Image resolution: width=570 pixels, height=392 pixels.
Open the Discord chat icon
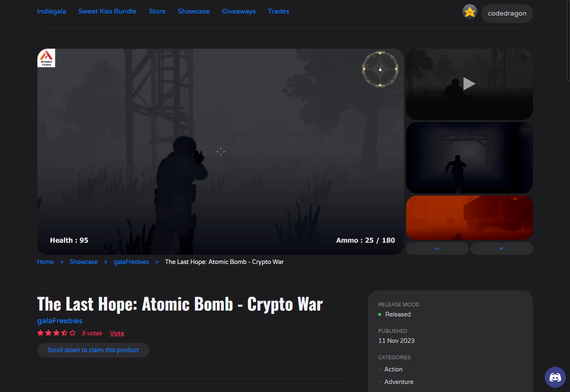pyautogui.click(x=555, y=377)
